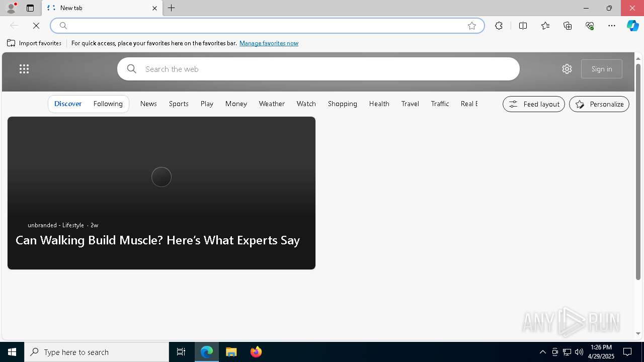Close the New tab tab
The height and width of the screenshot is (362, 644).
(x=154, y=8)
